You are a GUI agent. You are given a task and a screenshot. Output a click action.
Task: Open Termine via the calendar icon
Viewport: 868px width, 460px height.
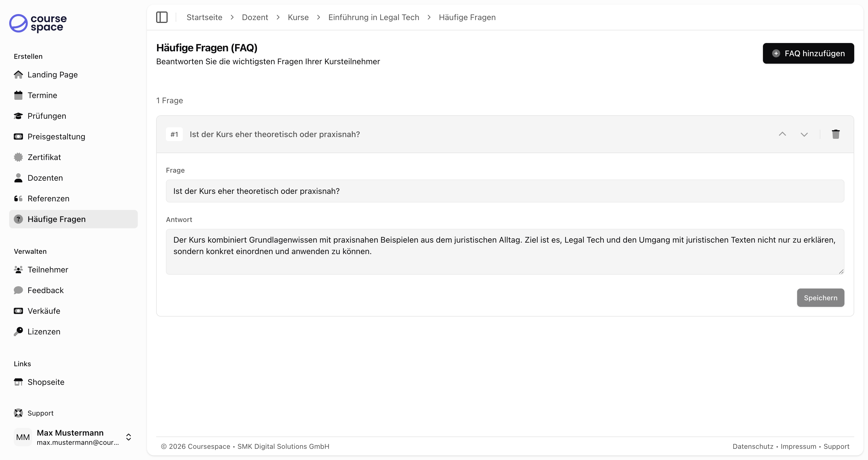pos(19,95)
